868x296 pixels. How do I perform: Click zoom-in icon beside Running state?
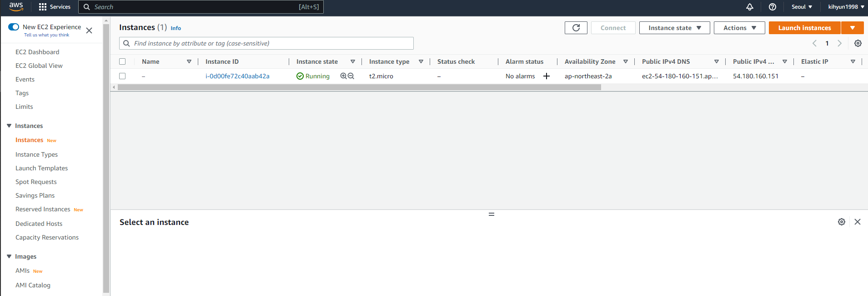click(343, 76)
